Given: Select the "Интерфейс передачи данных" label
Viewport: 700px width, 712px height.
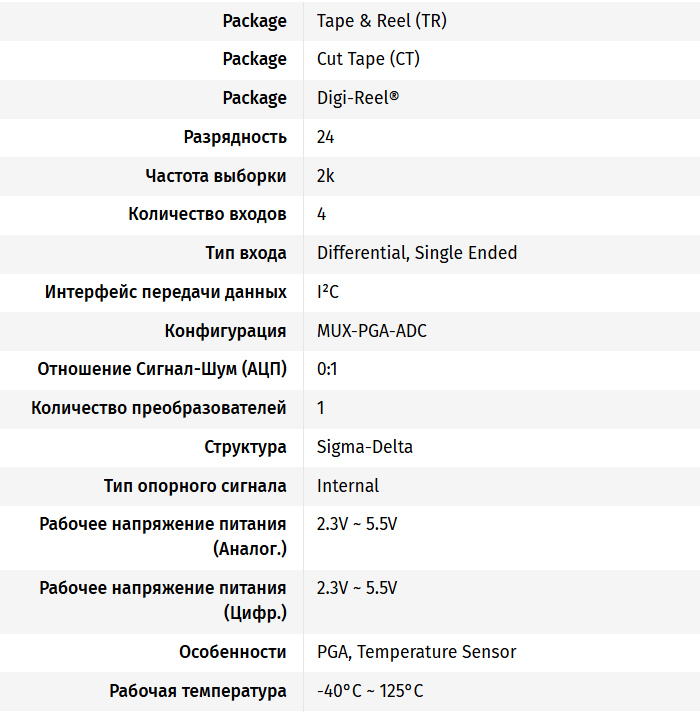Looking at the screenshot, I should coord(166,292).
